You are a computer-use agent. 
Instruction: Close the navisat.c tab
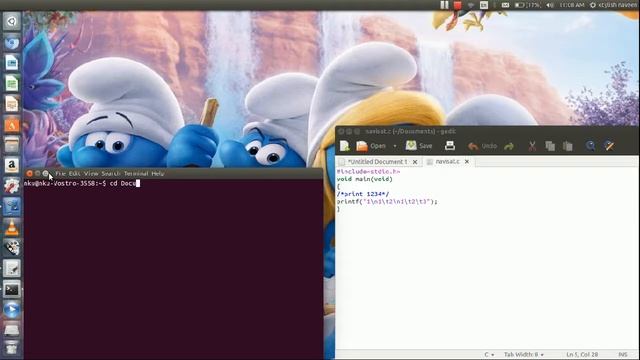click(467, 162)
